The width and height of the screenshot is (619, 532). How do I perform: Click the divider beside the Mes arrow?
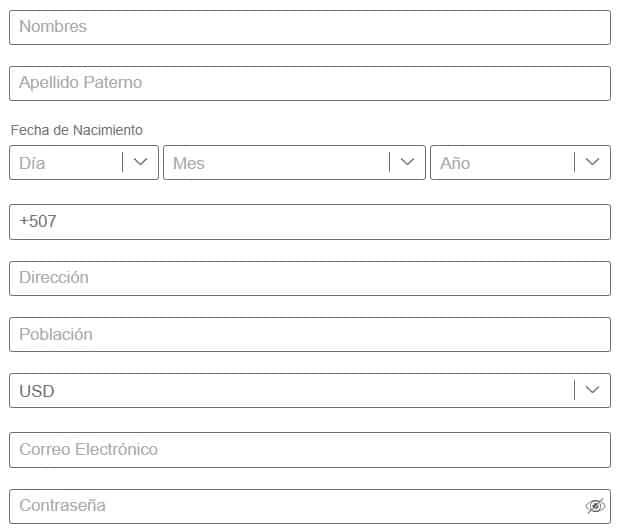coord(390,162)
